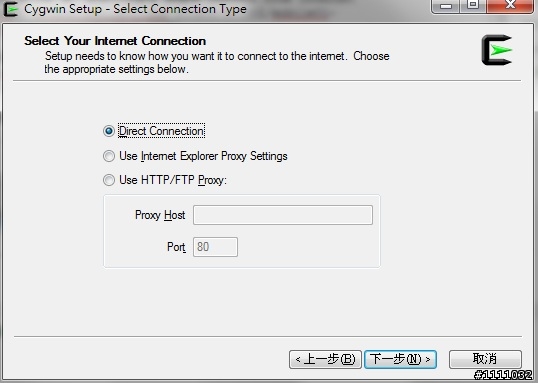Click the 'Port' label
The height and width of the screenshot is (383, 538).
point(176,247)
